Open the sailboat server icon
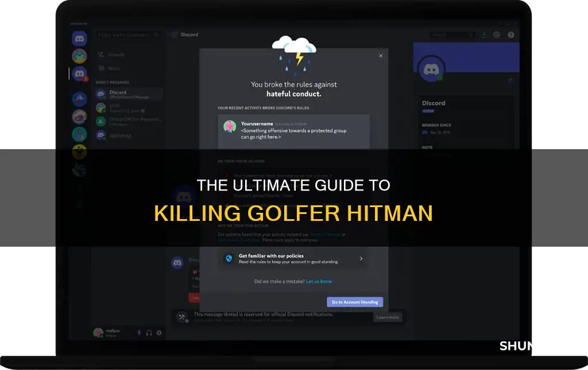The height and width of the screenshot is (370, 588). click(x=79, y=99)
